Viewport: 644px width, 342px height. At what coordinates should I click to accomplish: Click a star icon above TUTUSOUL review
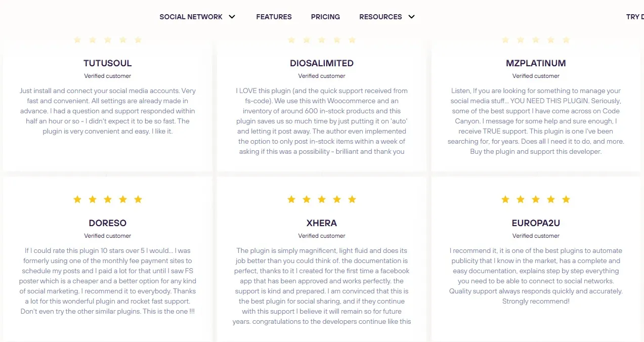[108, 40]
